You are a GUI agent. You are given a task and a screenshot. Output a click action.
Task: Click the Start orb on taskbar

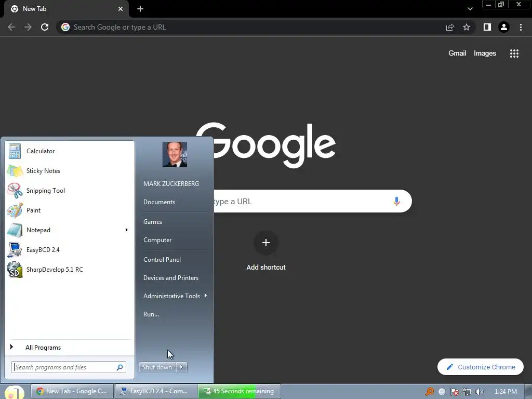tap(15, 392)
